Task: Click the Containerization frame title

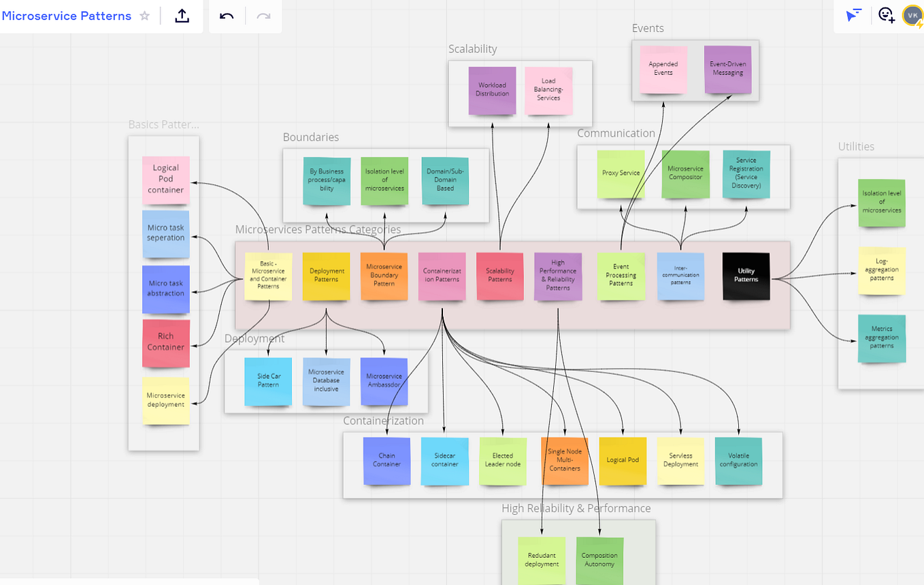Action: pyautogui.click(x=383, y=420)
